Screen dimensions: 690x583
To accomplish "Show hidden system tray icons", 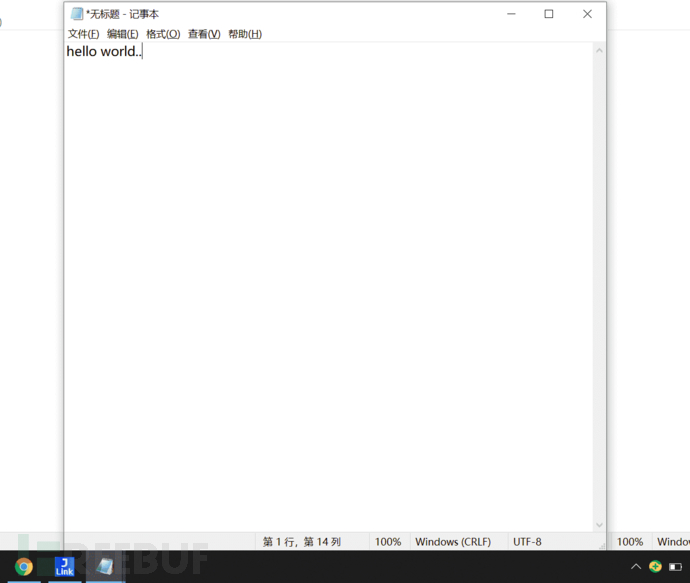I will pos(636,566).
